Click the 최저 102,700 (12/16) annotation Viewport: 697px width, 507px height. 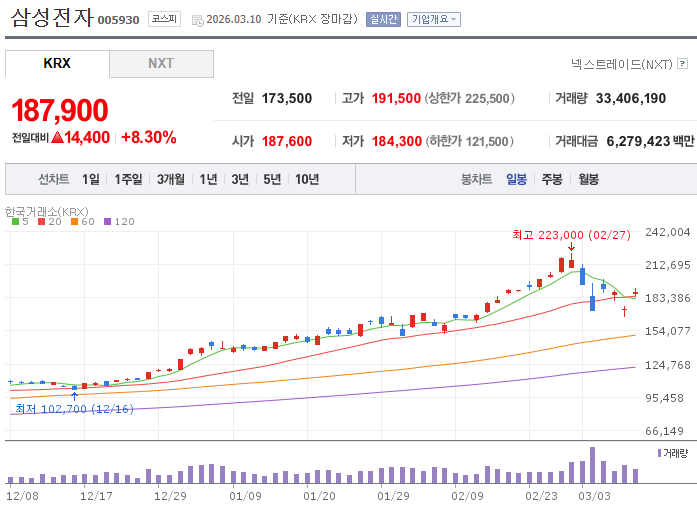(74, 409)
